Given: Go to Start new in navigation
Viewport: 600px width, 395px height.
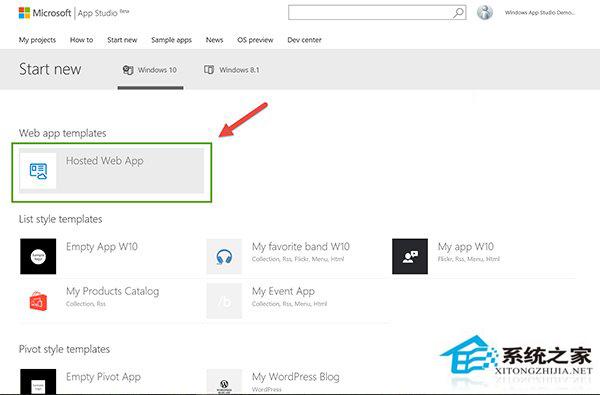Looking at the screenshot, I should pyautogui.click(x=122, y=40).
